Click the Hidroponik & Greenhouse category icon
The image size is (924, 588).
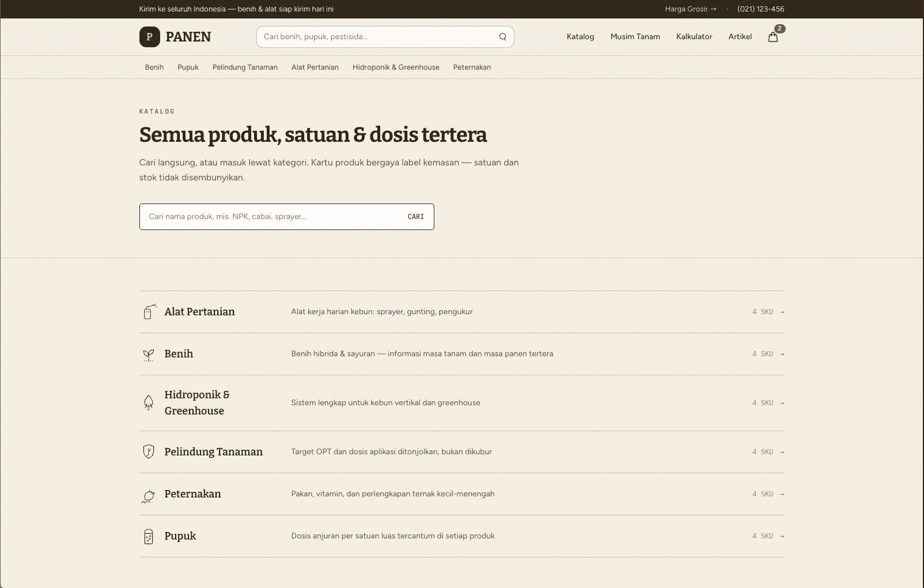click(149, 403)
